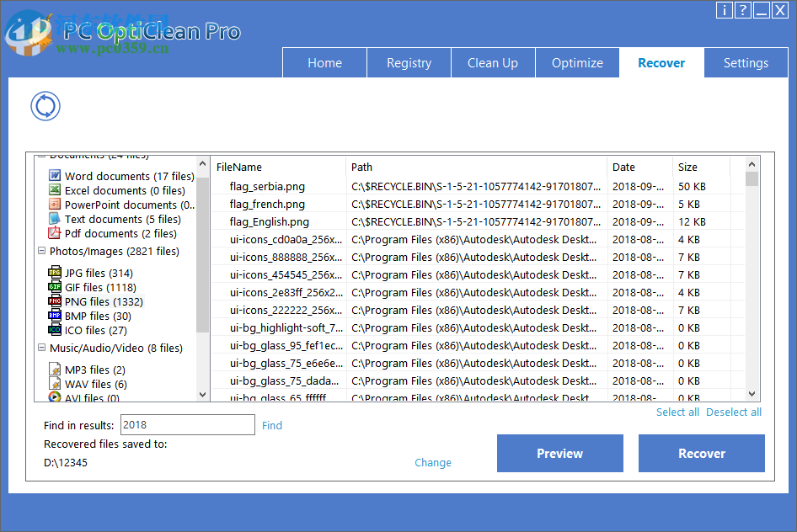Image resolution: width=797 pixels, height=532 pixels.
Task: Select file ui-icons_888888_256x...
Action: point(286,257)
